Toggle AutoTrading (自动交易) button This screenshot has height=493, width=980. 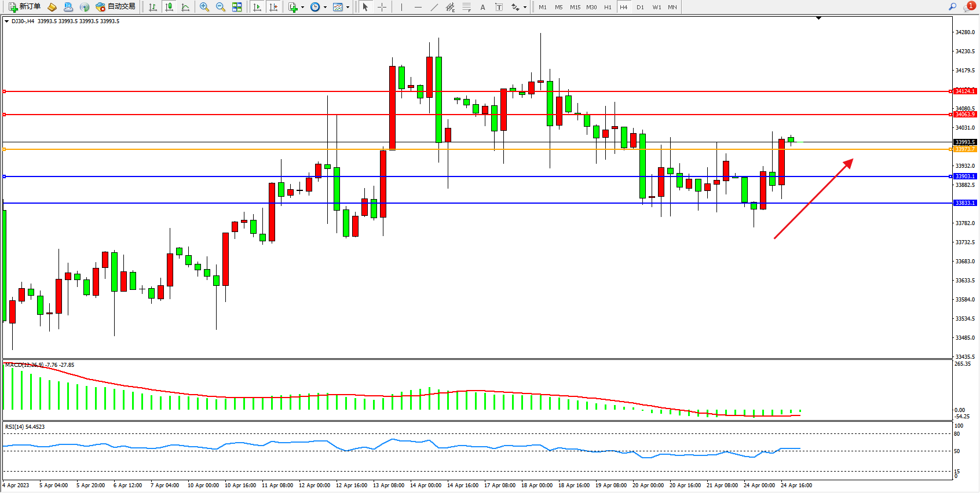point(115,7)
